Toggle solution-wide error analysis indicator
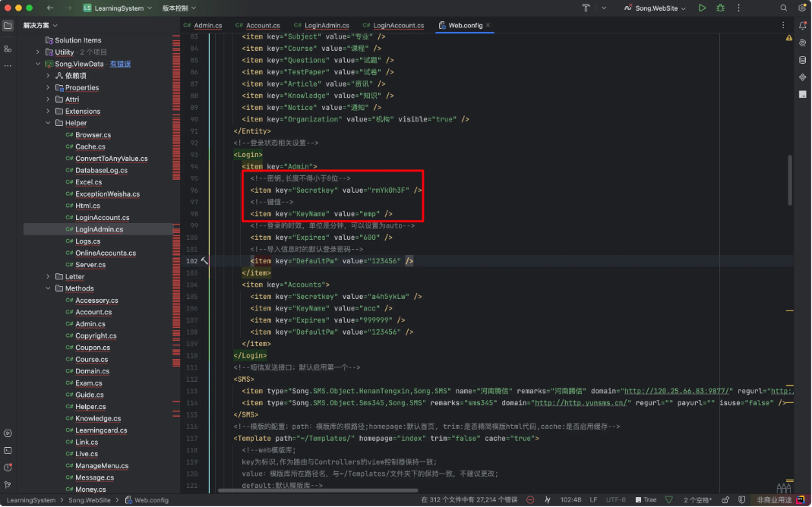Image resolution: width=812 pixels, height=507 pixels. pos(530,500)
